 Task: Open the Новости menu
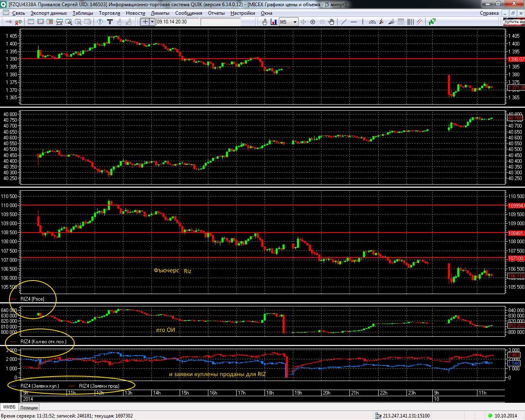click(135, 13)
